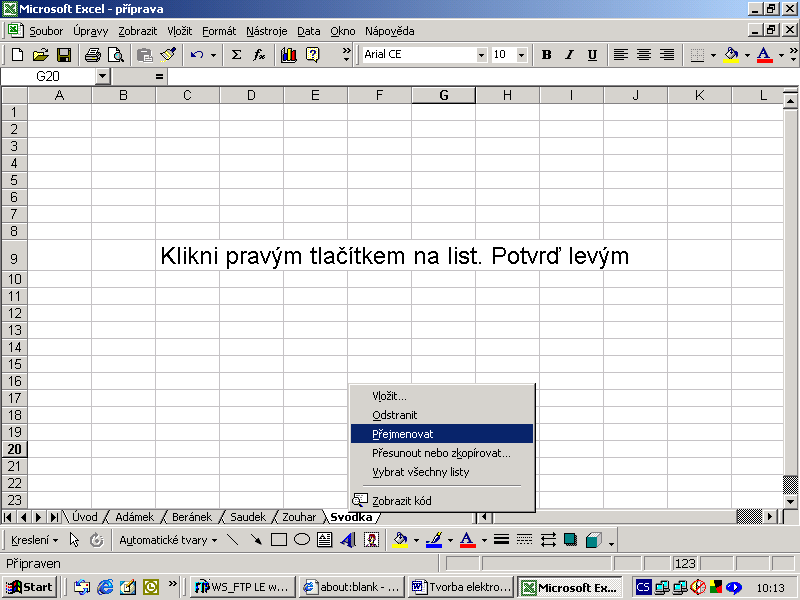Image resolution: width=800 pixels, height=600 pixels.
Task: Open print preview icon
Action: (x=116, y=55)
